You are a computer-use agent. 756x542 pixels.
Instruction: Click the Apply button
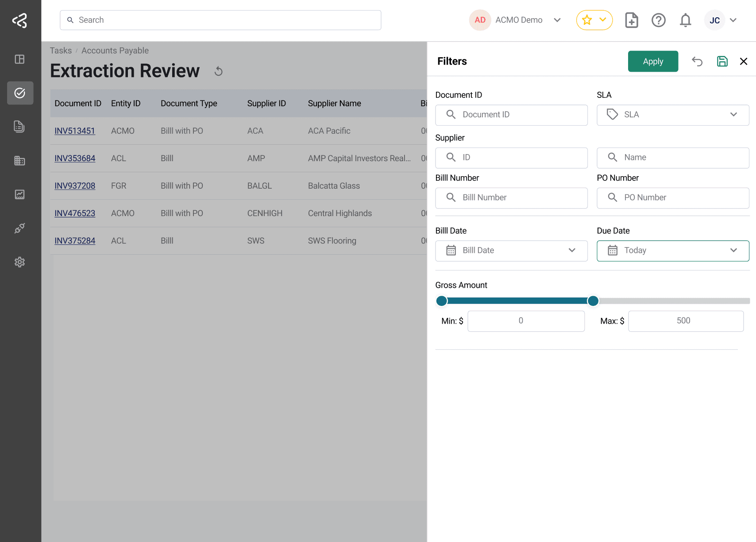pyautogui.click(x=653, y=61)
